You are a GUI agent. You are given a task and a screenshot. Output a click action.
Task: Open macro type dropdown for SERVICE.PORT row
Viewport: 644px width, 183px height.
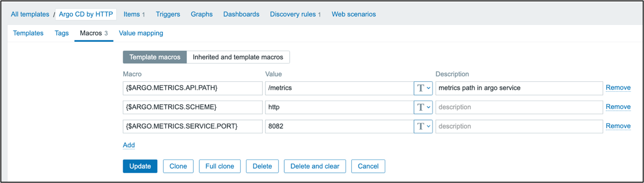[423, 126]
